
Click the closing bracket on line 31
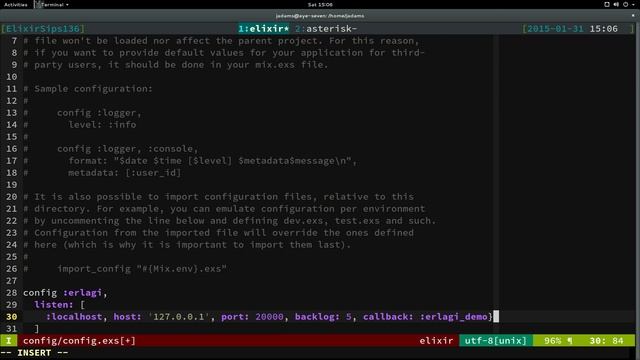click(x=37, y=329)
